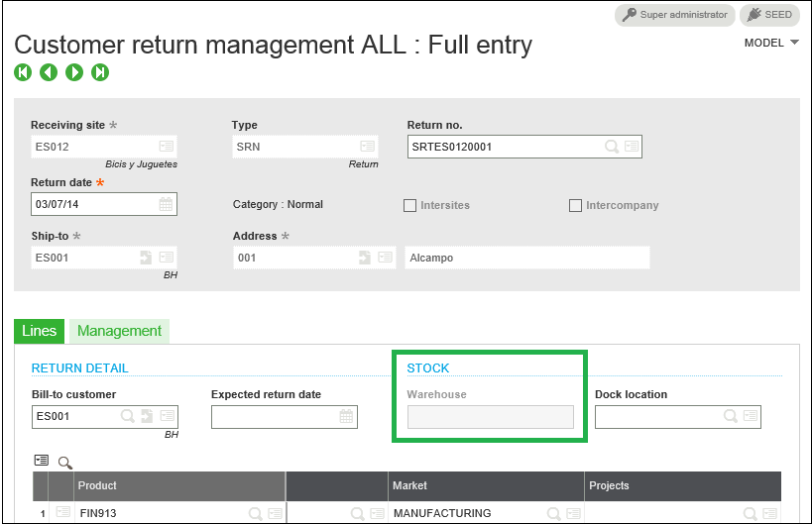Click the SEED folder button
The image size is (812, 524).
pyautogui.click(x=769, y=15)
